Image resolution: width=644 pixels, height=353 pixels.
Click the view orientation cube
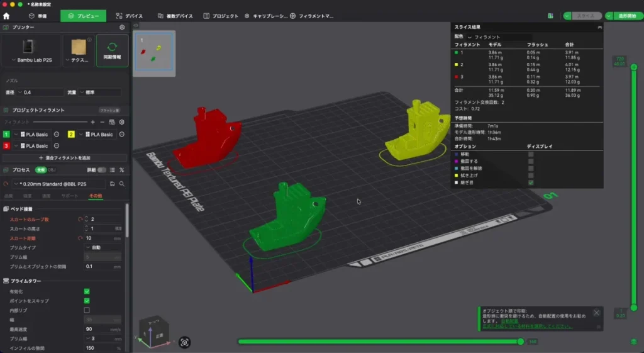coord(153,331)
